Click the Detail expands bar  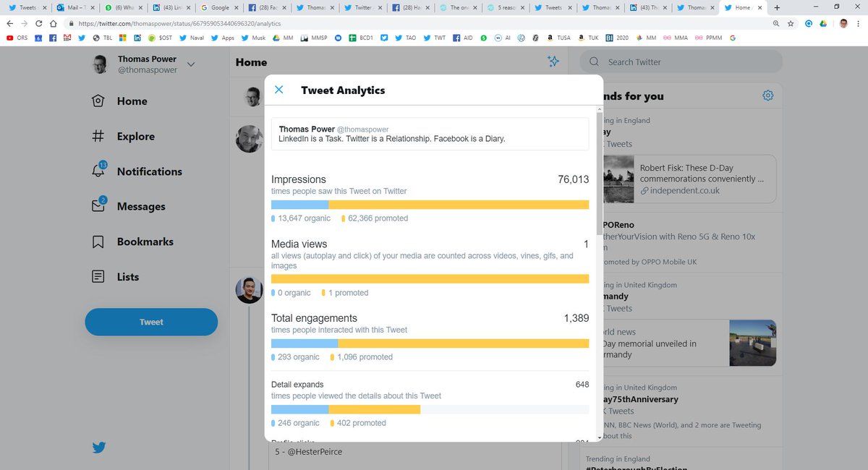pyautogui.click(x=430, y=409)
